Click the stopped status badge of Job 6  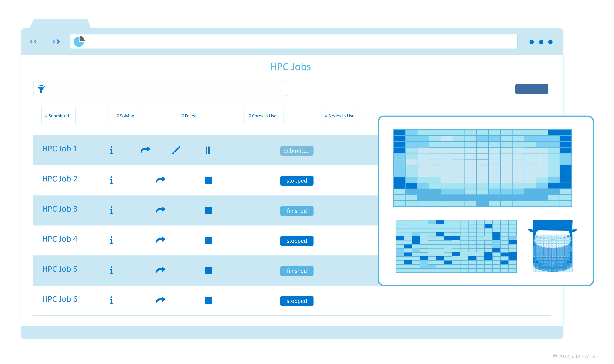[x=297, y=301]
